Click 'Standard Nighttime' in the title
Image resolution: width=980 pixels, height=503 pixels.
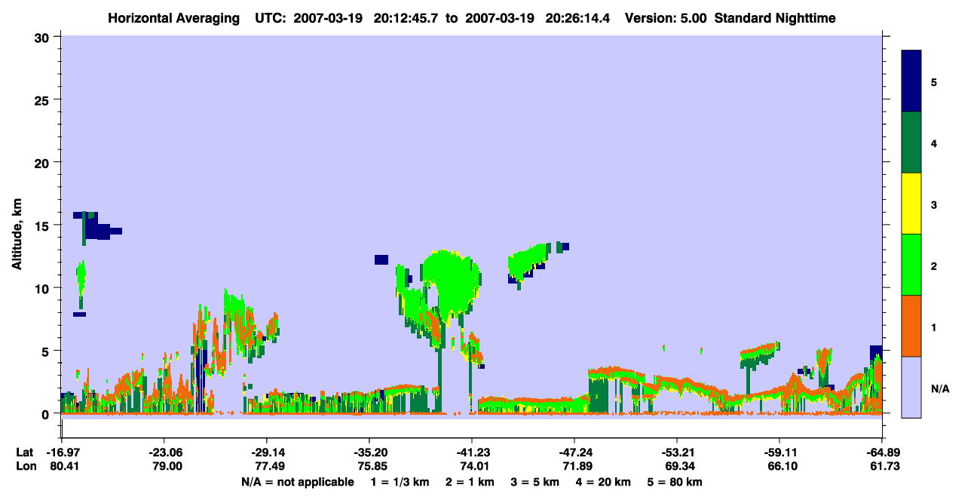click(x=775, y=17)
